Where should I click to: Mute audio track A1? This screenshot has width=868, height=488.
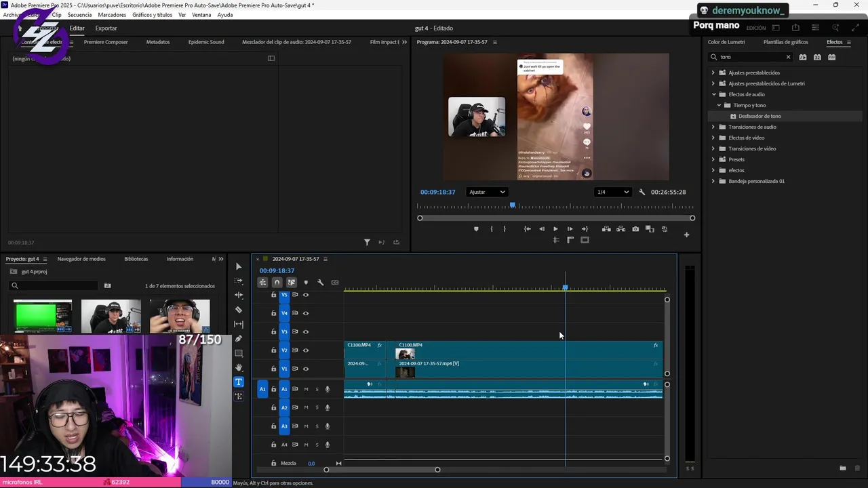point(306,389)
